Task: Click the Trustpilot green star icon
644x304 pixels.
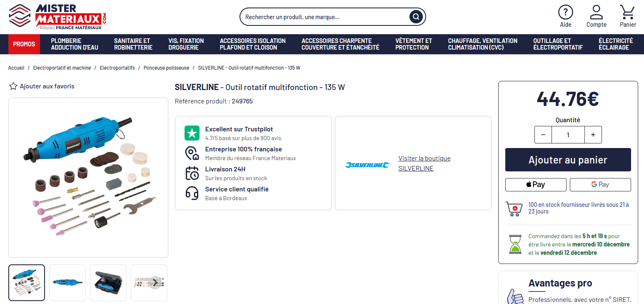Action: [x=192, y=133]
